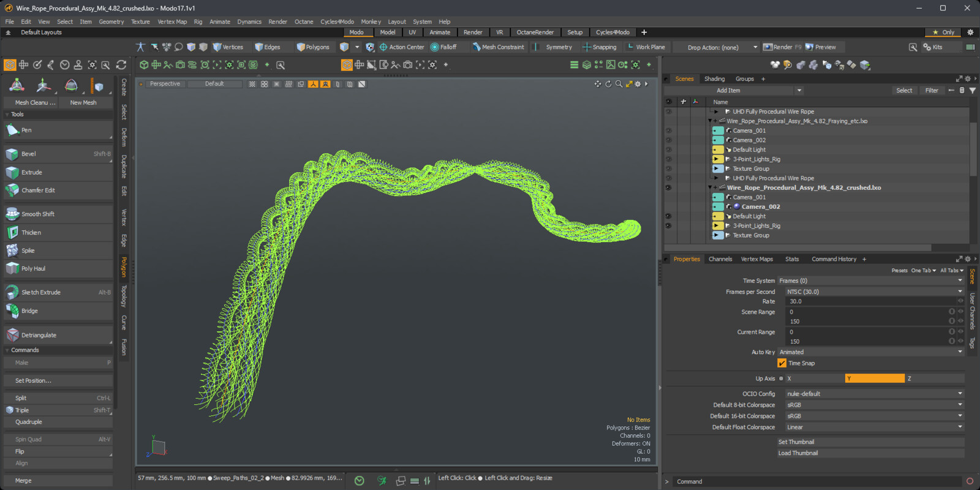The height and width of the screenshot is (490, 980).
Task: Toggle visibility of upper Camera_002
Action: (668, 140)
